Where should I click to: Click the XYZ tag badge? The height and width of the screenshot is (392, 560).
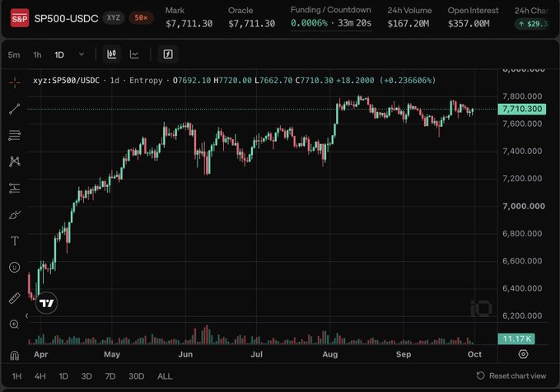coord(114,17)
